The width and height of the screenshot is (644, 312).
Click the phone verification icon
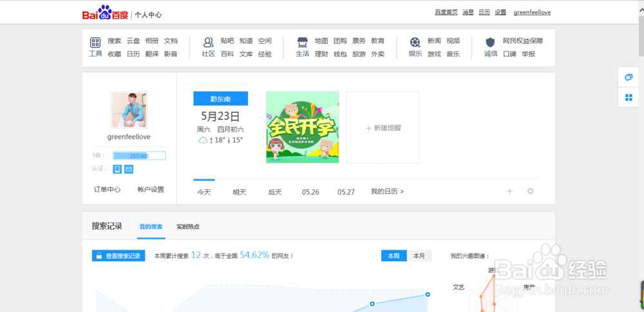point(117,169)
